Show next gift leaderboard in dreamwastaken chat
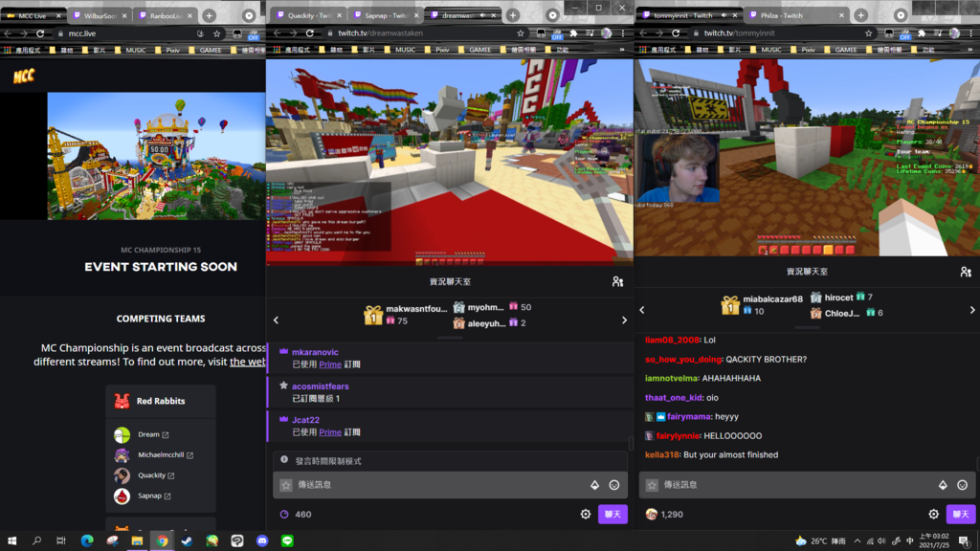Viewport: 980px width, 551px height. tap(624, 320)
